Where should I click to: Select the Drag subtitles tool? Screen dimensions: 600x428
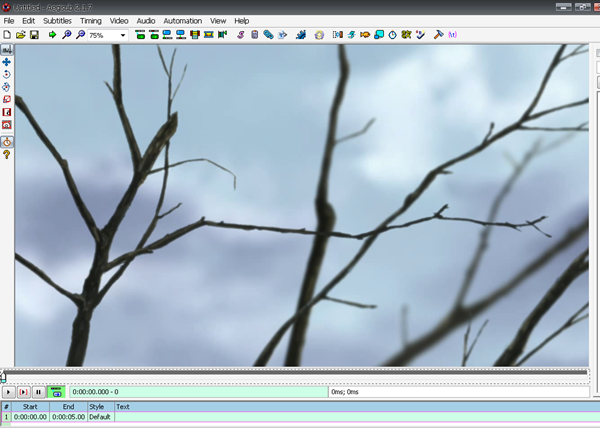click(7, 62)
